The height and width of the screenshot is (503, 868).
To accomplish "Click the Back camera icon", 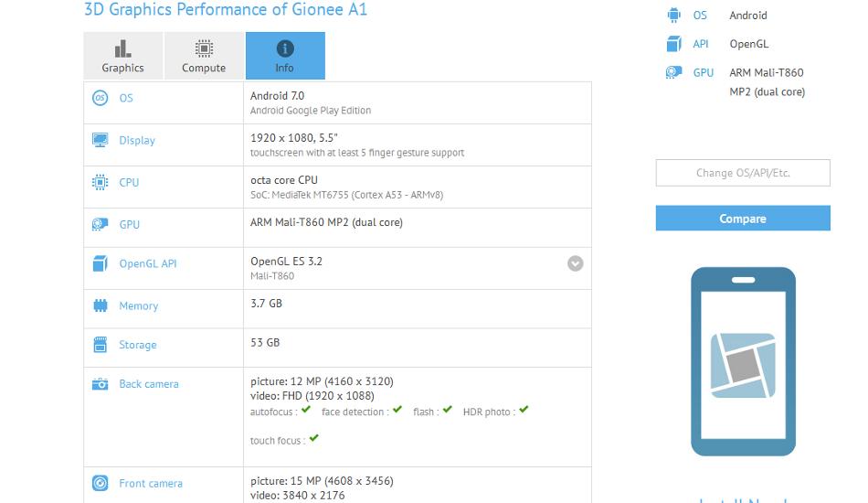I will click(101, 384).
